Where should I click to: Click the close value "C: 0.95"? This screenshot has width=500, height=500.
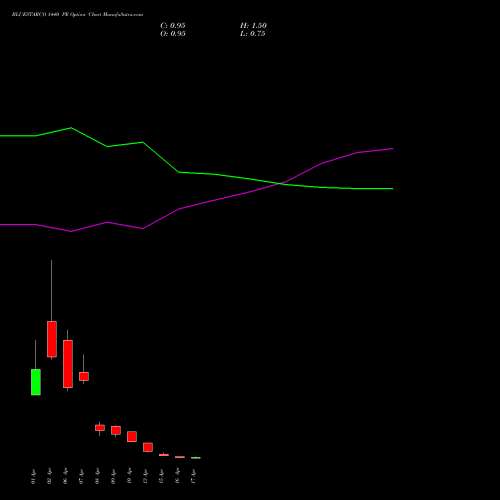[x=173, y=26]
